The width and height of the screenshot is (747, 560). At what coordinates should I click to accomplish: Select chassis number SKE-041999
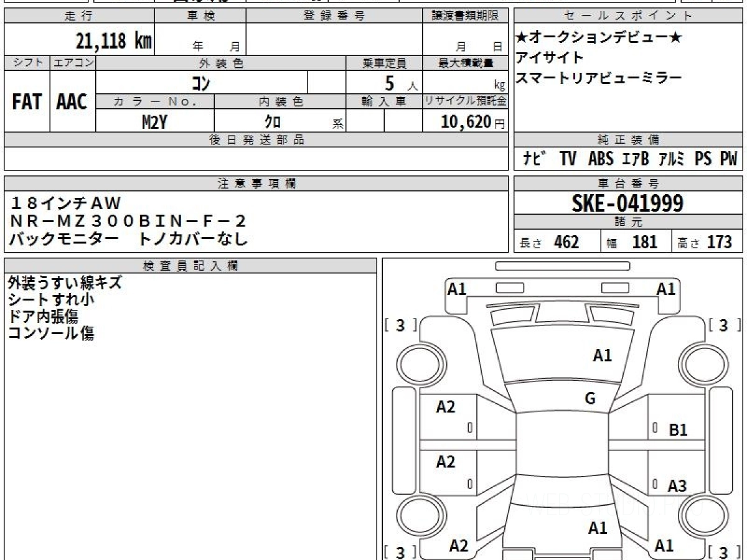coord(627,203)
